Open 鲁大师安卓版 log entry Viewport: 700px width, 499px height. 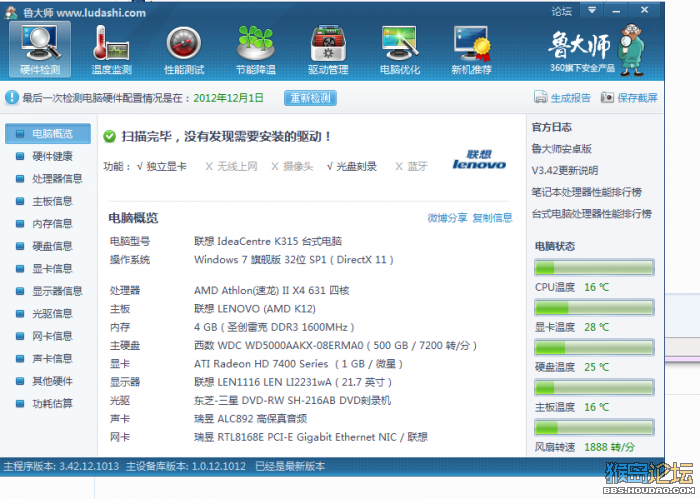562,149
